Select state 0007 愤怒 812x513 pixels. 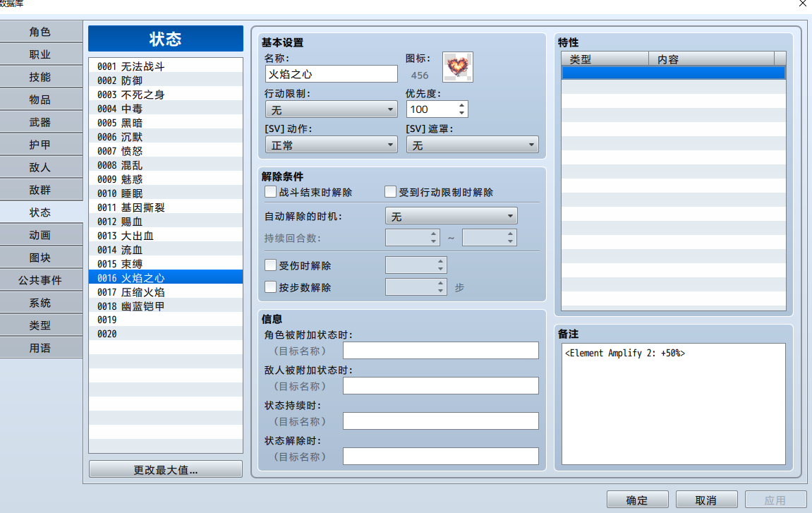(x=165, y=151)
